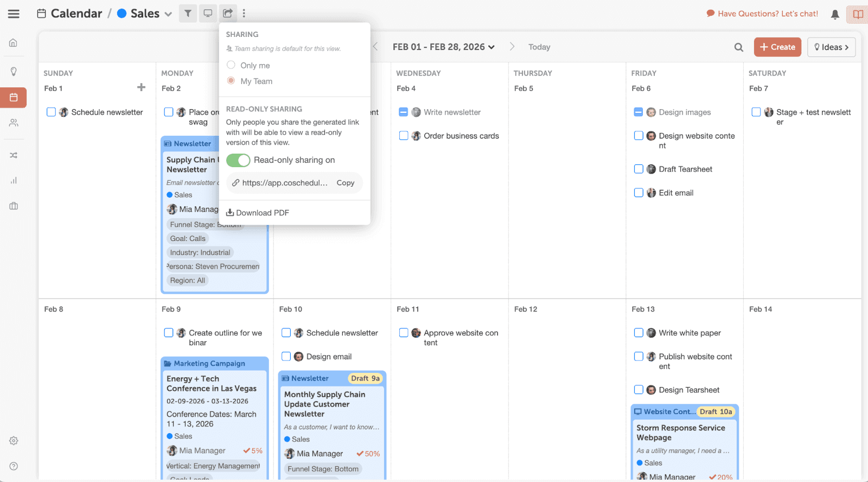Open the FEB 01 - FEB 28, 2026 date dropdown
The width and height of the screenshot is (868, 482).
pos(444,47)
